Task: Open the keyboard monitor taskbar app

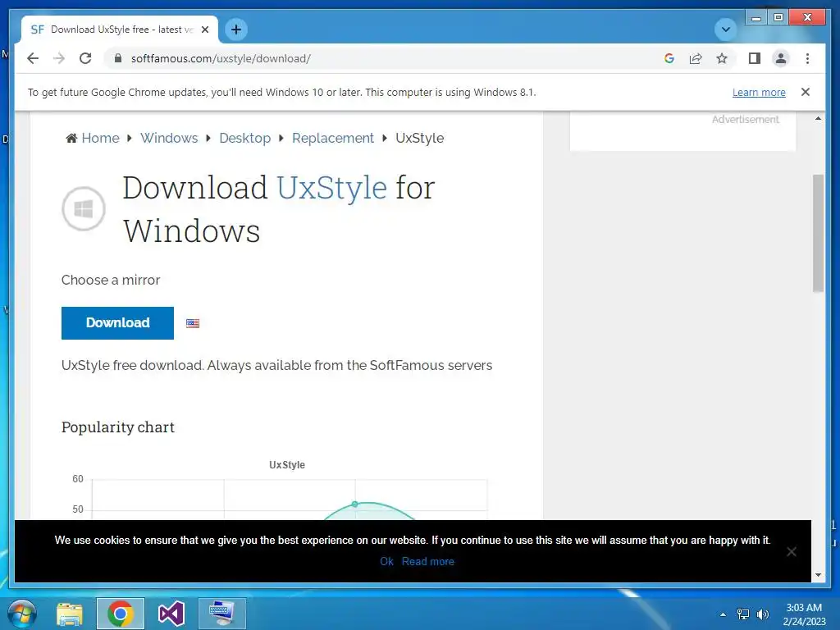Action: pos(221,614)
